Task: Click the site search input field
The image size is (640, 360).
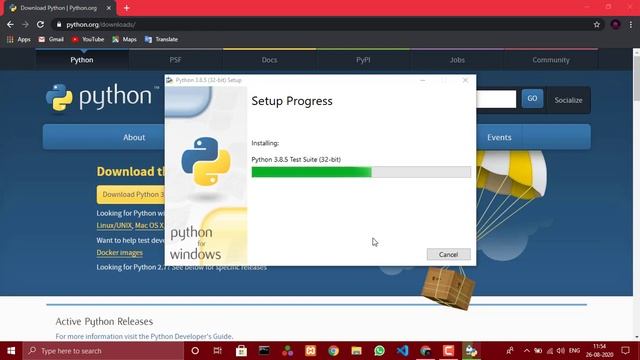Action: coord(496,99)
